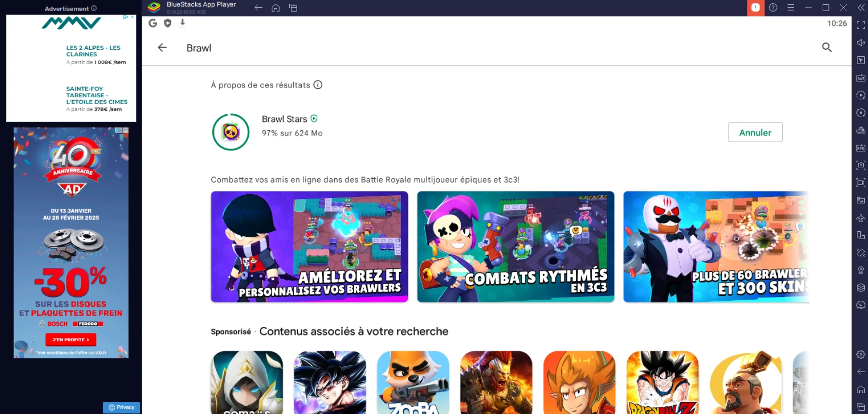Click the Play Store back arrow beside Brawl
Image resolution: width=868 pixels, height=414 pixels.
pos(163,48)
